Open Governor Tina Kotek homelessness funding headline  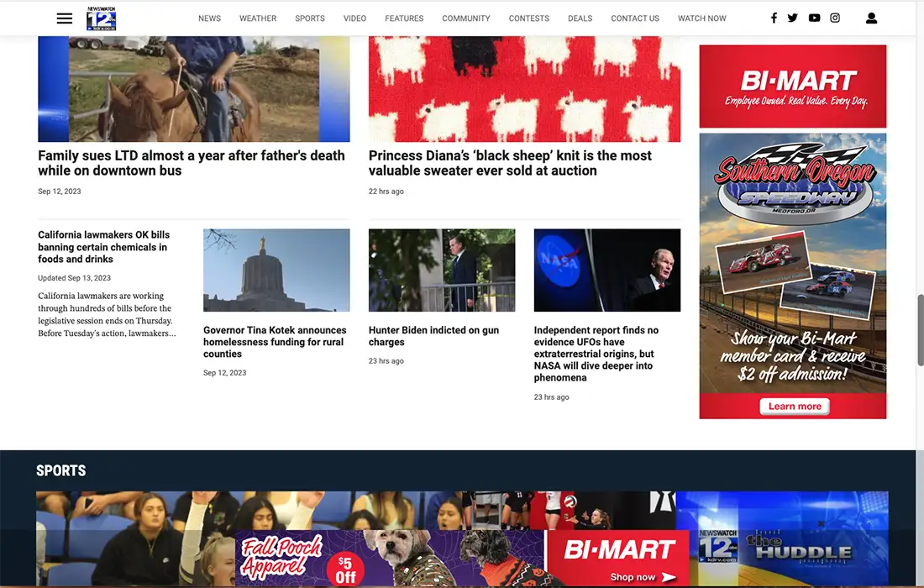click(x=275, y=342)
